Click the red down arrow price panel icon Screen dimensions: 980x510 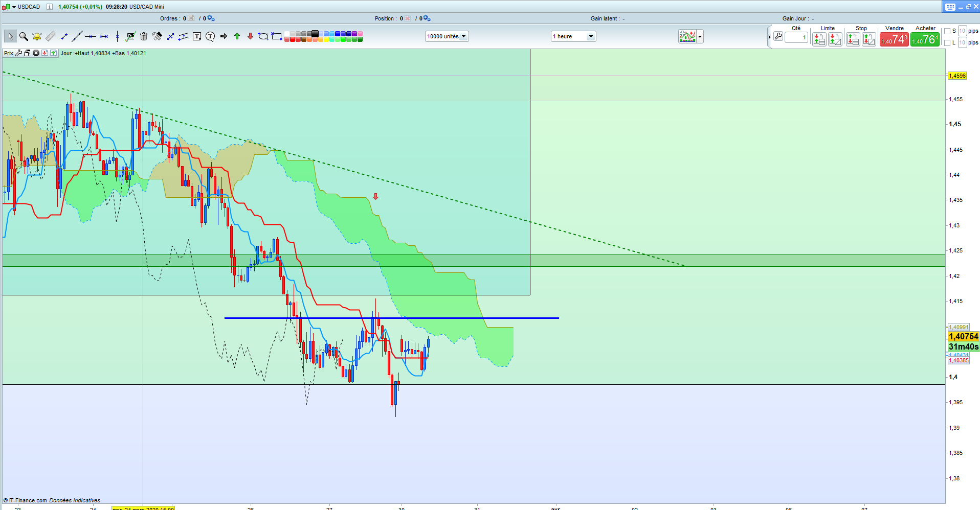pos(44,53)
